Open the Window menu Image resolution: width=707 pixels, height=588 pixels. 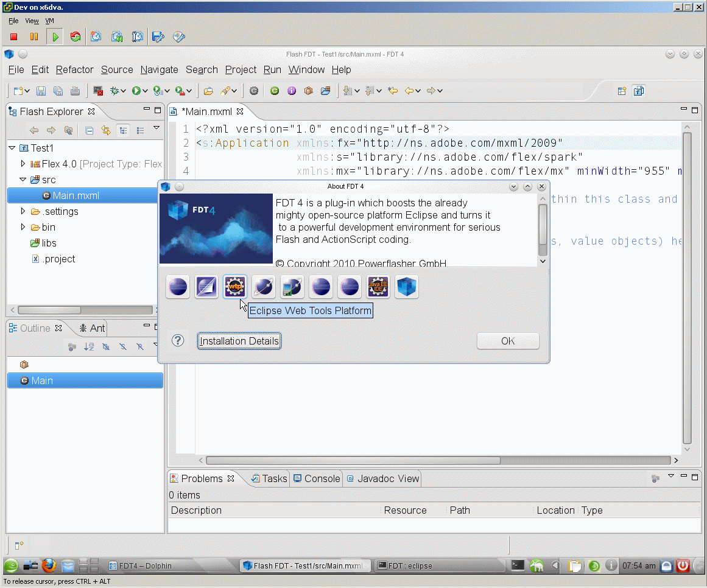coord(306,70)
